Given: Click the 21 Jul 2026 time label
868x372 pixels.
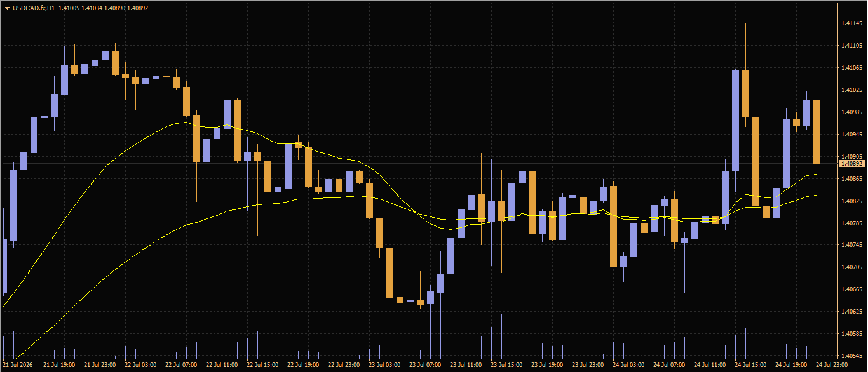Looking at the screenshot, I should coord(18,366).
